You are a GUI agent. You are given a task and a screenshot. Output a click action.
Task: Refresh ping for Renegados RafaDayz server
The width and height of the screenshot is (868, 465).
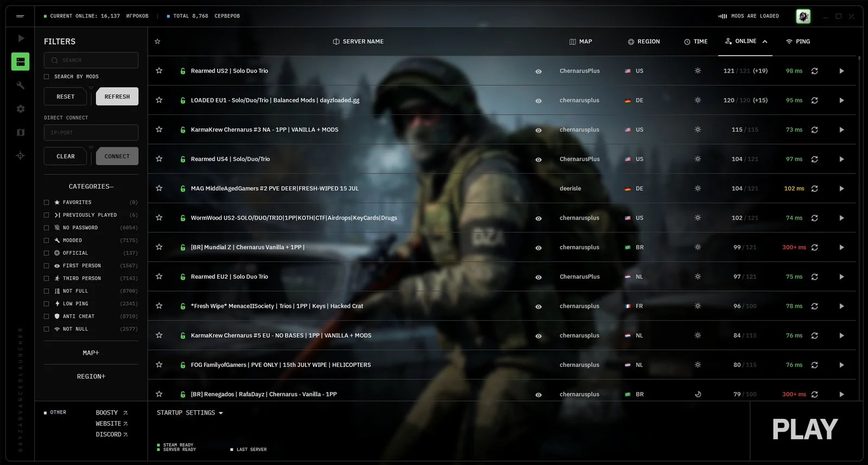[x=814, y=395]
